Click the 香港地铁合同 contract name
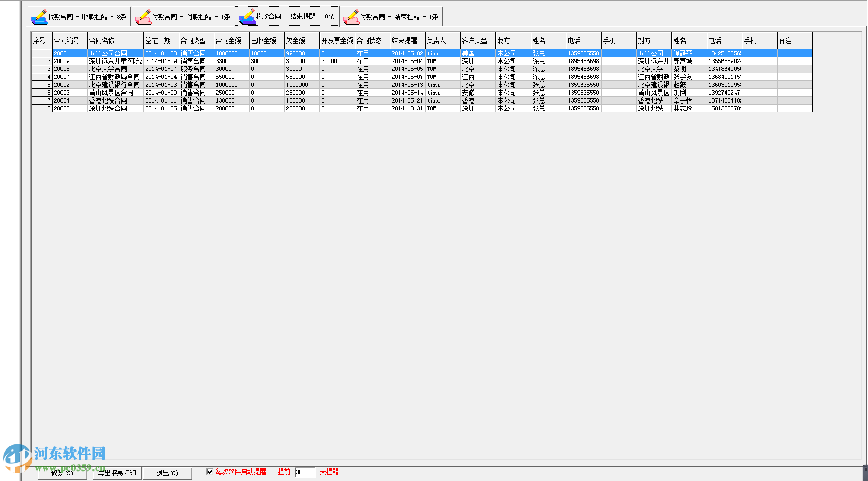Viewport: 868px width, 481px height. [x=116, y=100]
